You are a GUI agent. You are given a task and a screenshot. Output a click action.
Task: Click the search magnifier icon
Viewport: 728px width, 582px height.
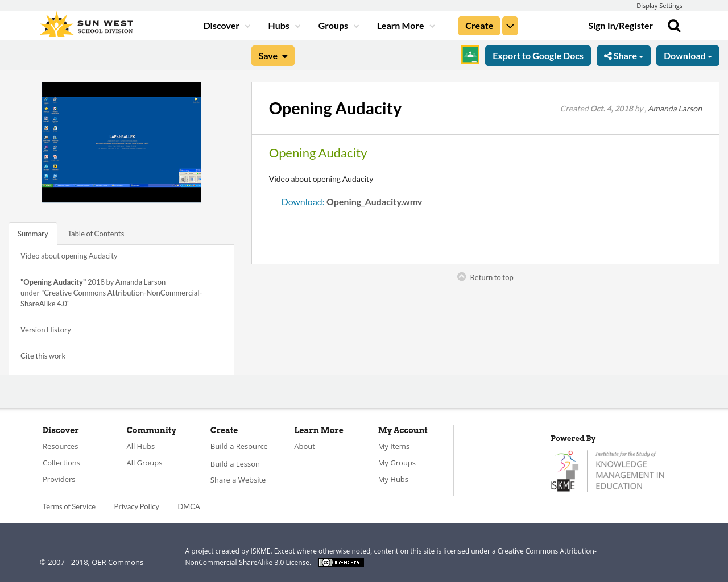(674, 26)
